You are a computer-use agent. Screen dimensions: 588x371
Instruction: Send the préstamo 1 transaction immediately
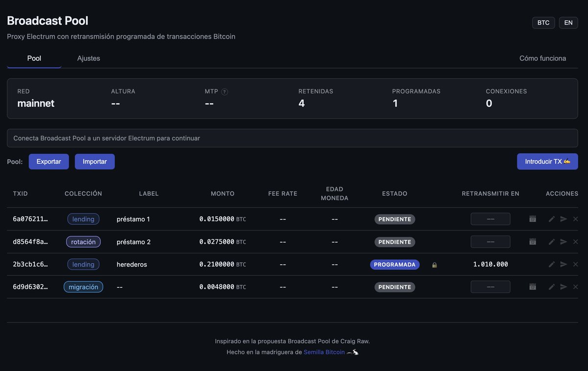pos(563,219)
